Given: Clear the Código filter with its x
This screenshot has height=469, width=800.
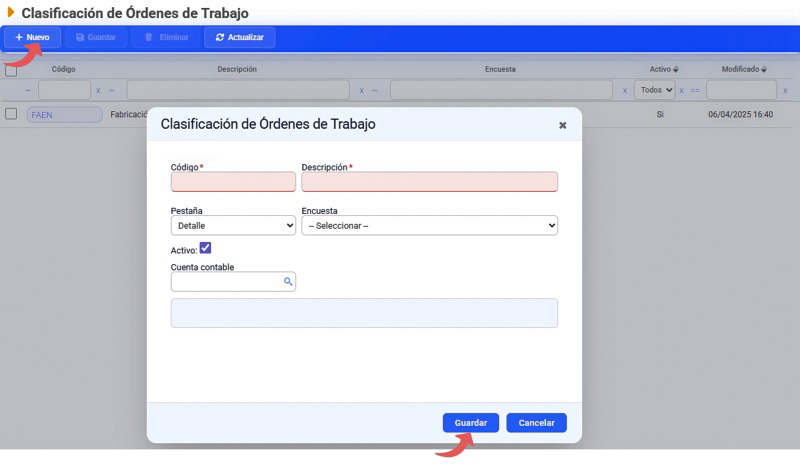Looking at the screenshot, I should pyautogui.click(x=98, y=90).
